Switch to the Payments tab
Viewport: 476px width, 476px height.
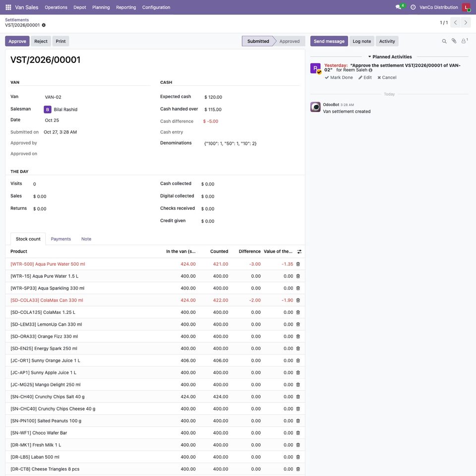point(60,239)
